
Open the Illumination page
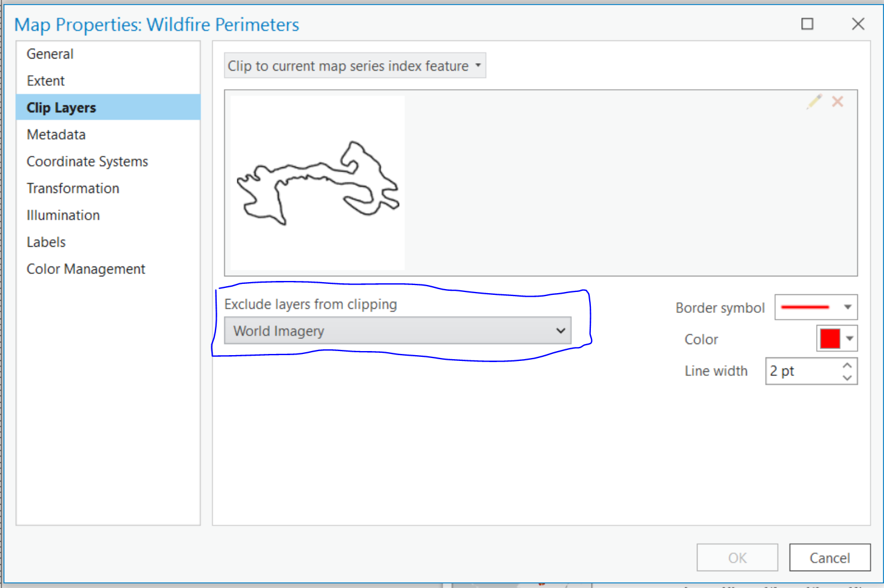pos(63,215)
